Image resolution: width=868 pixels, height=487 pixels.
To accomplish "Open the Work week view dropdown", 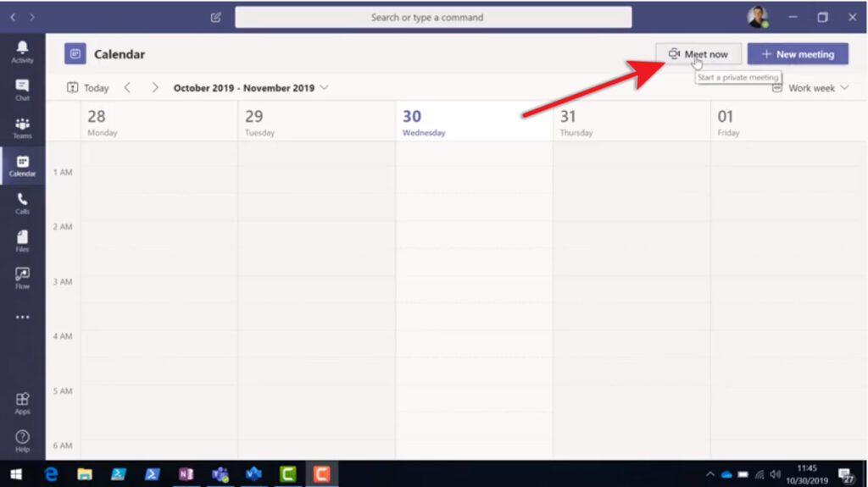I will (811, 88).
